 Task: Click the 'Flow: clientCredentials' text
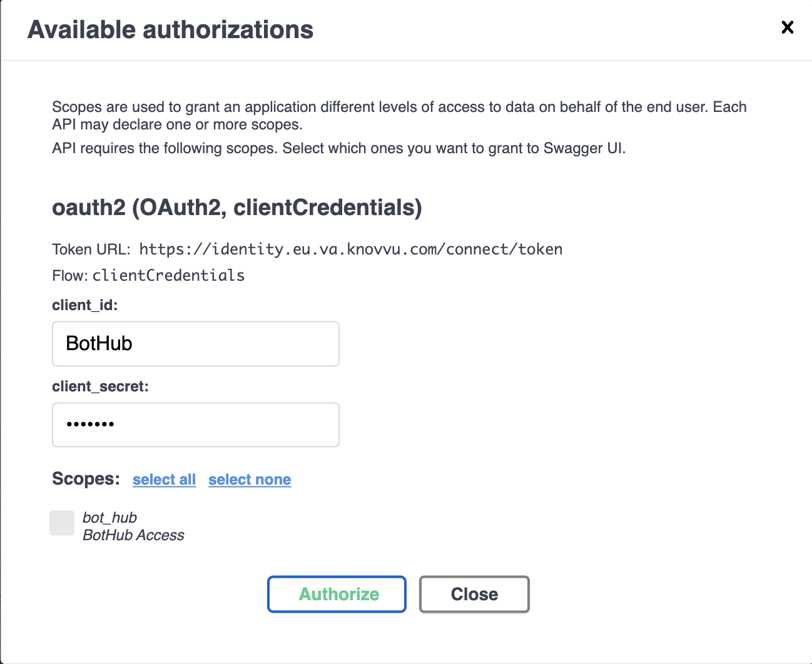[148, 276]
